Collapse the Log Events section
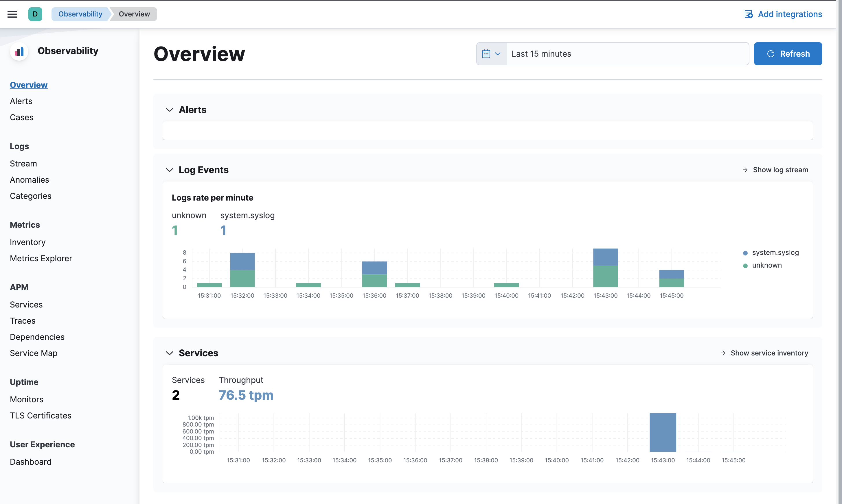 pyautogui.click(x=169, y=170)
